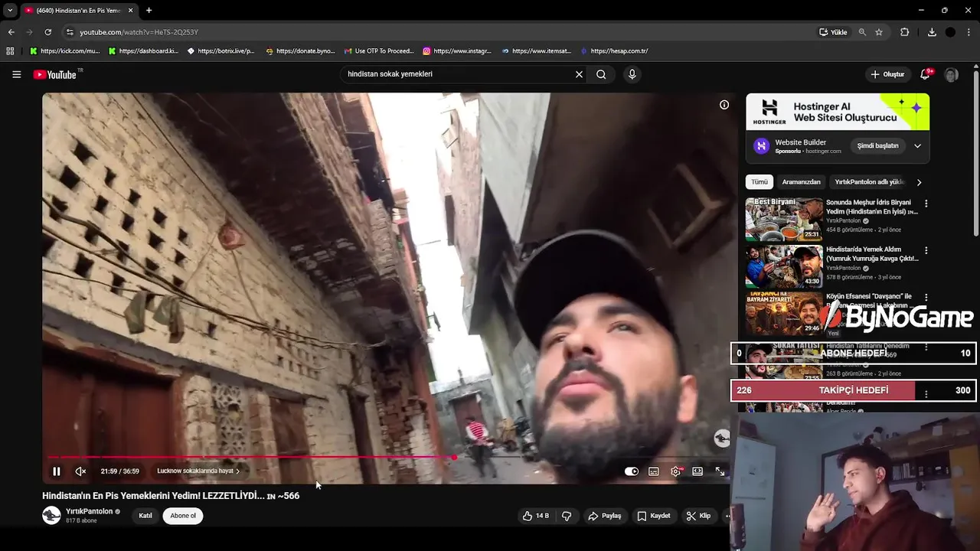Open the Instagram bookmark
Viewport: 980px width, 551px height.
(457, 51)
